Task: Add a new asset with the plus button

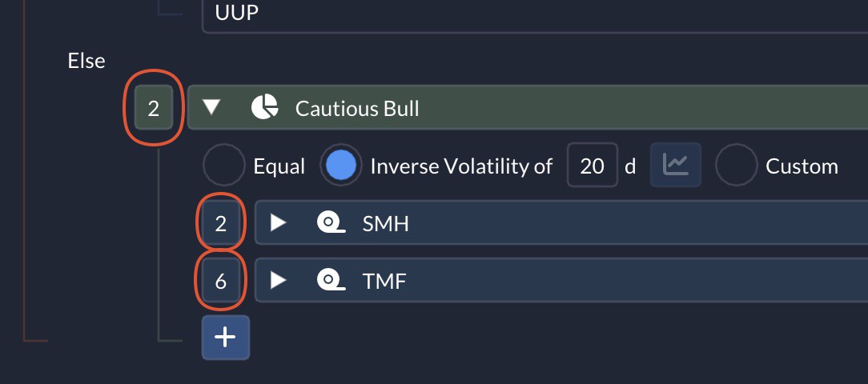Action: (x=225, y=337)
